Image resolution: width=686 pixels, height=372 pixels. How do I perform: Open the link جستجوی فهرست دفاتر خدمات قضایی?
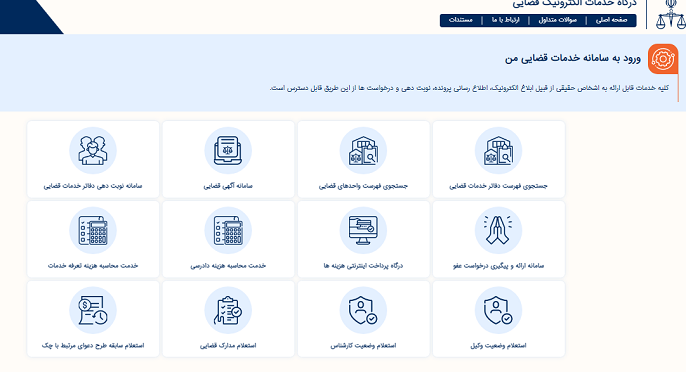click(498, 186)
